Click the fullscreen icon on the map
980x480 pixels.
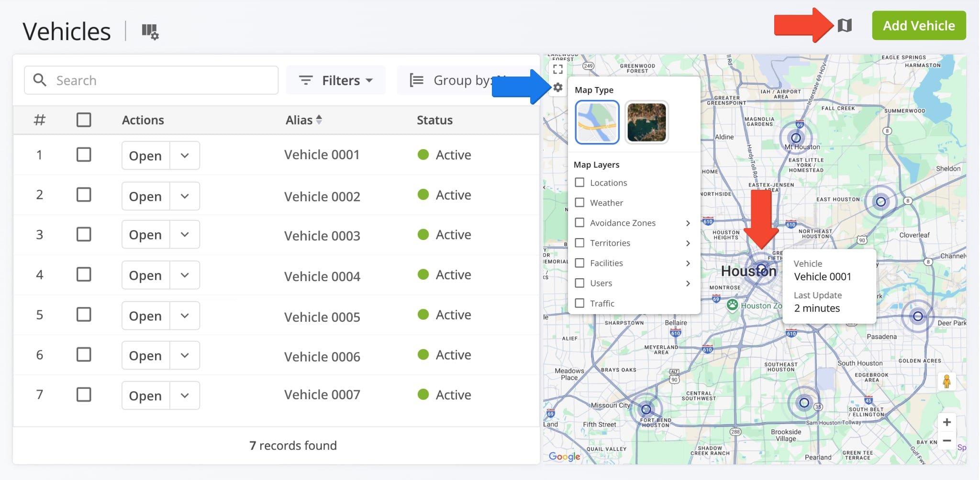[557, 68]
